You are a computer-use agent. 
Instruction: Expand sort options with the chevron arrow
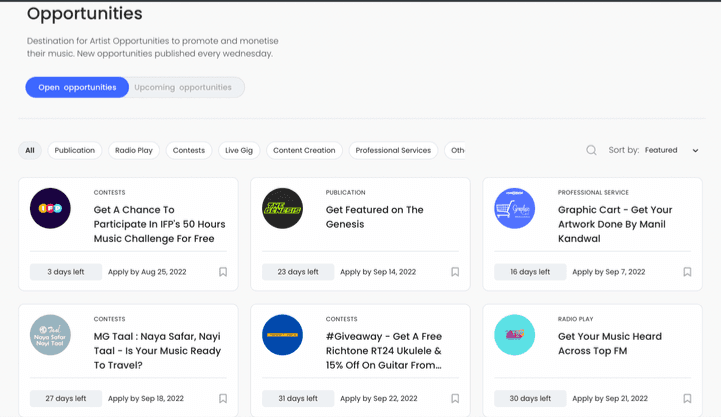[695, 151]
